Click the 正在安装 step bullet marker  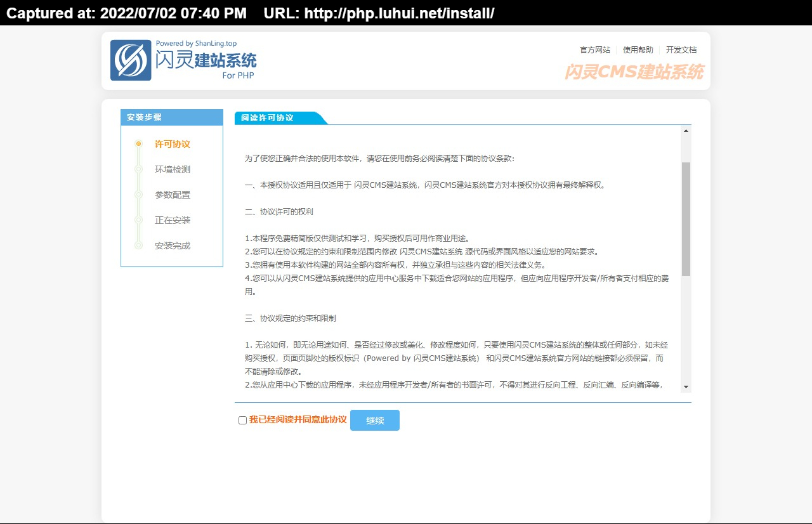coord(138,220)
